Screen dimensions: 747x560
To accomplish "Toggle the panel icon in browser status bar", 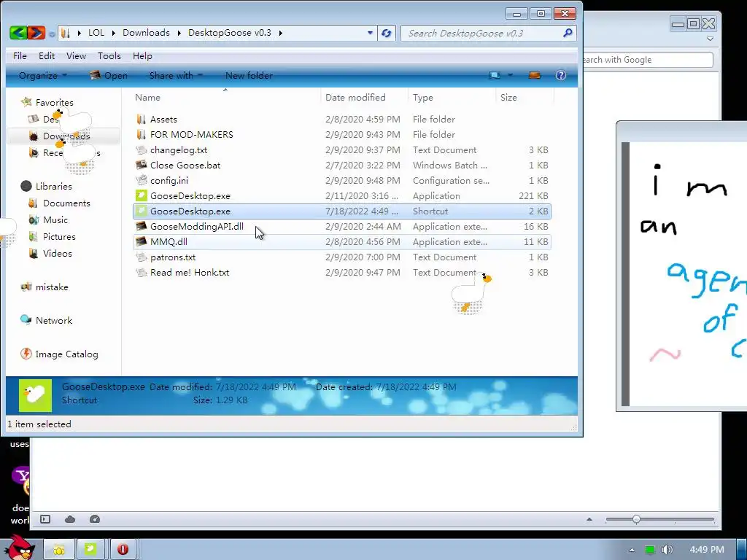I will pyautogui.click(x=45, y=519).
